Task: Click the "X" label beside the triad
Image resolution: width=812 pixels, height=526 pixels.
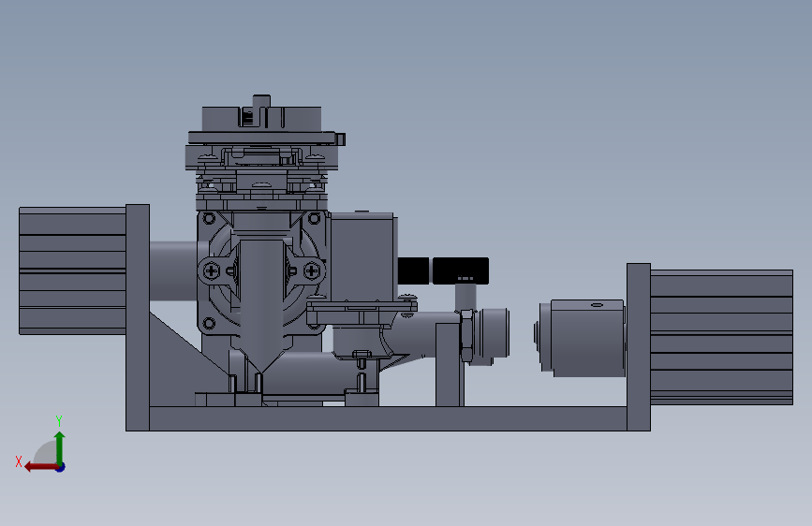Action: click(x=19, y=461)
